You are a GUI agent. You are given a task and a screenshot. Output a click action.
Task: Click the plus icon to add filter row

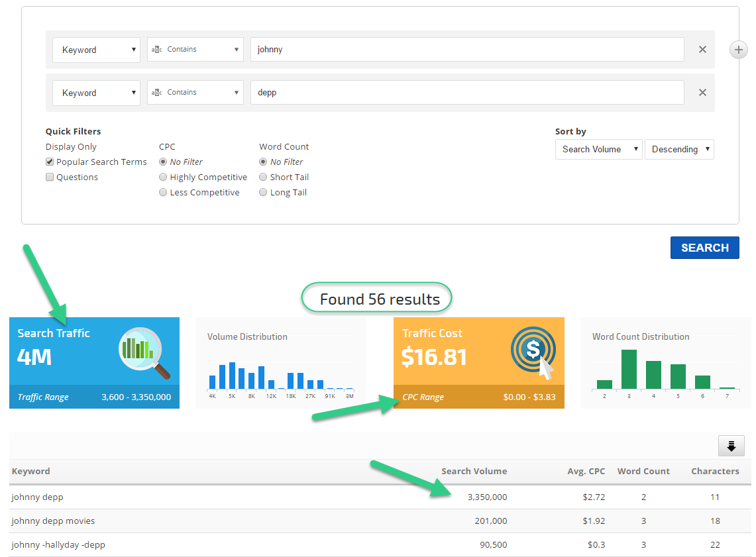coord(738,50)
